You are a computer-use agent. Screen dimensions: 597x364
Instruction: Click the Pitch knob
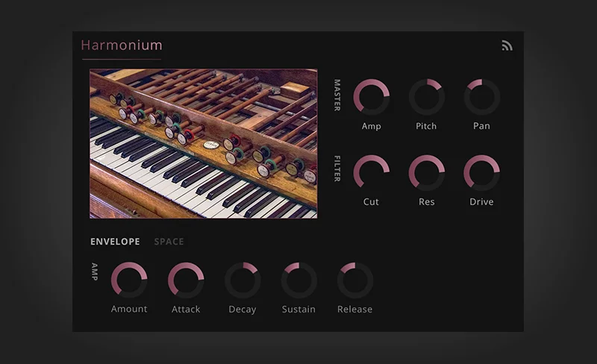426,97
